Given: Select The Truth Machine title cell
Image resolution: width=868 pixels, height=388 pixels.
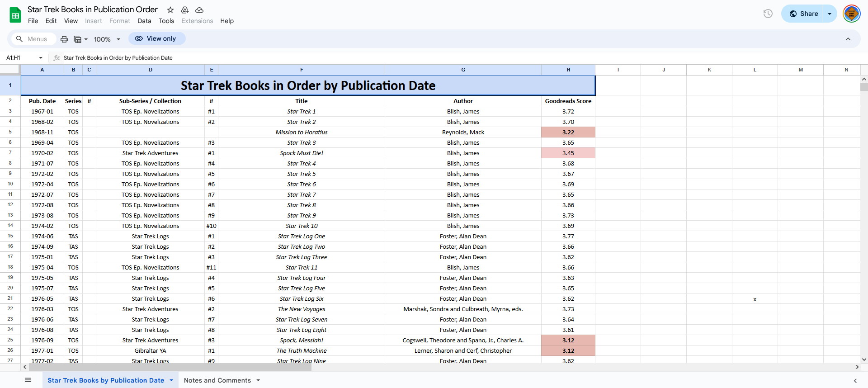Looking at the screenshot, I should [302, 350].
